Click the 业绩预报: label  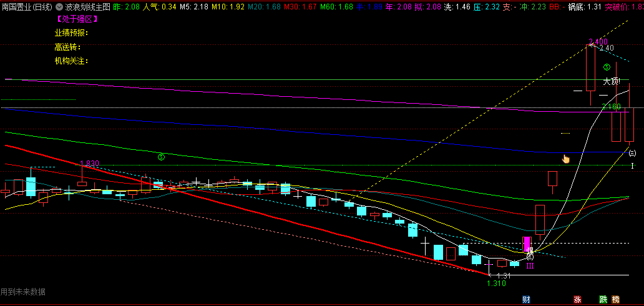[72, 33]
